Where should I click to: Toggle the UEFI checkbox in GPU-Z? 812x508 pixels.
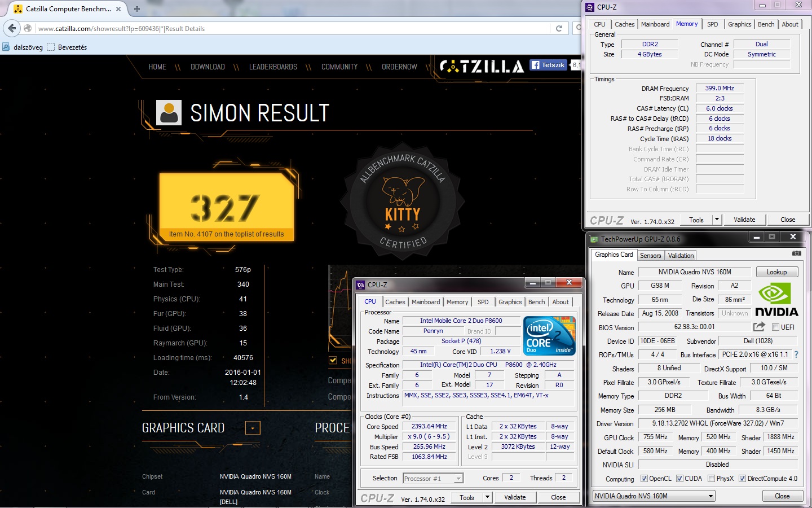775,327
